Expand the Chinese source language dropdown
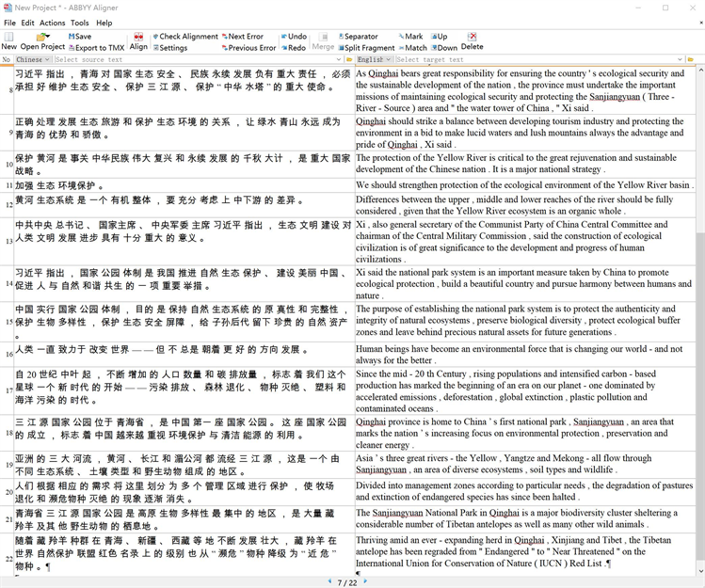Image resolution: width=705 pixels, height=588 pixels. [x=35, y=59]
